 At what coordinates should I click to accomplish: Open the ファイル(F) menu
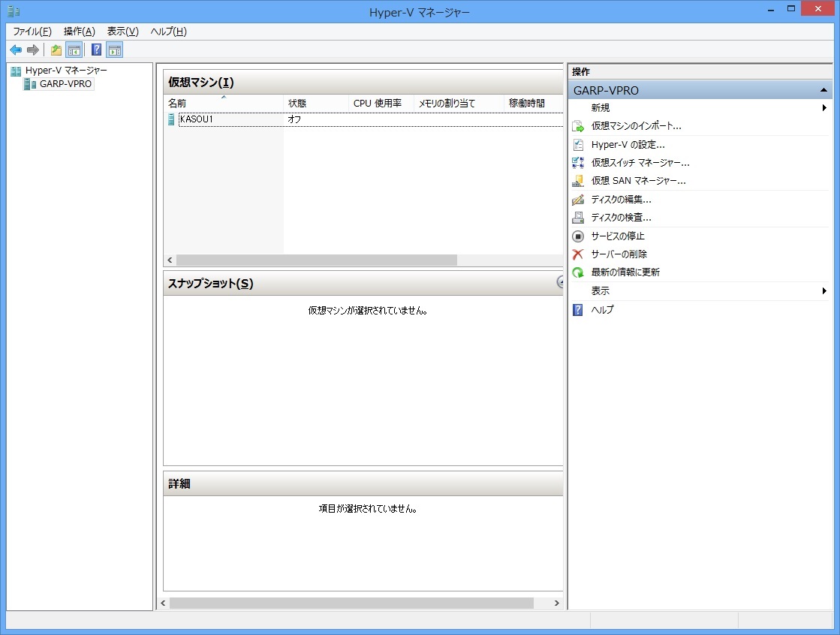32,32
